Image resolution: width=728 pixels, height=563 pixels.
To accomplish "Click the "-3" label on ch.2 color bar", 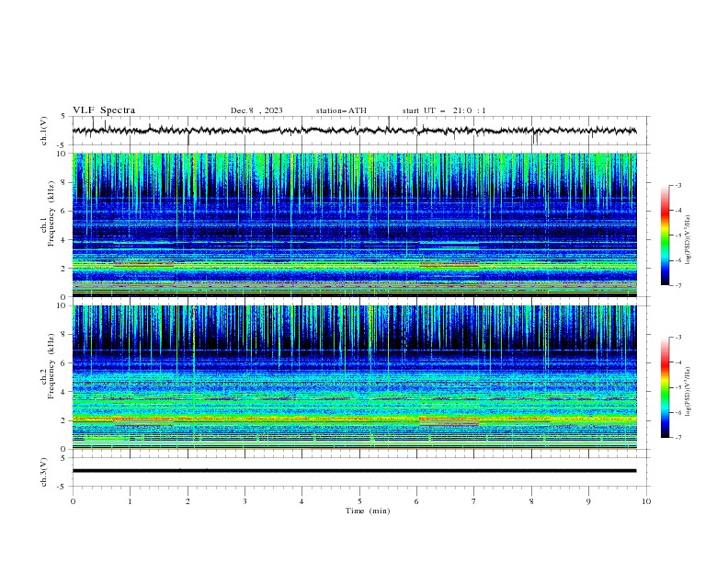I will [677, 338].
